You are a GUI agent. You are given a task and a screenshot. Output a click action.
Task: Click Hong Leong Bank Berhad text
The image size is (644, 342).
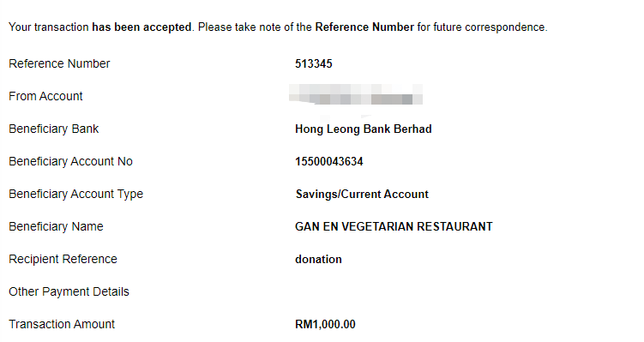(x=363, y=129)
